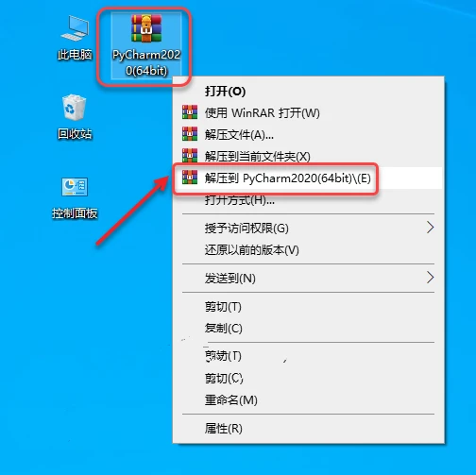The width and height of the screenshot is (476, 475).
Task: Expand the 授予访问权限(G) submenu arrow
Action: tap(430, 228)
